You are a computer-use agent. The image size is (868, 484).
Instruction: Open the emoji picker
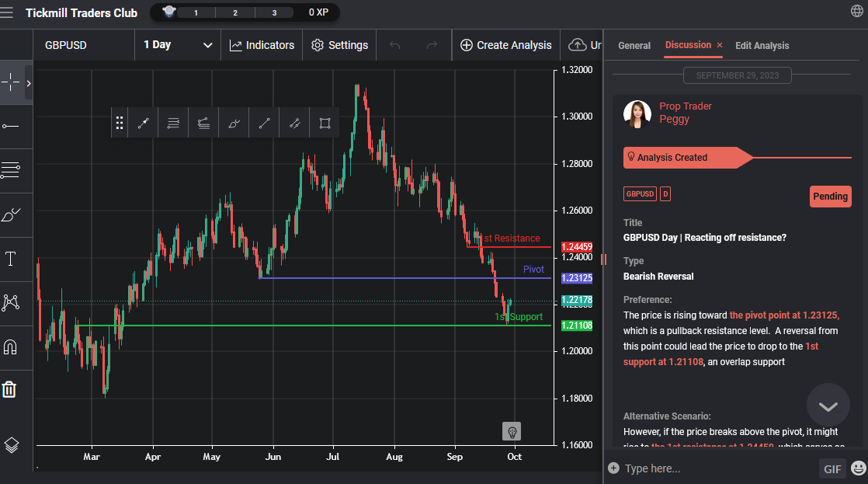click(x=859, y=468)
